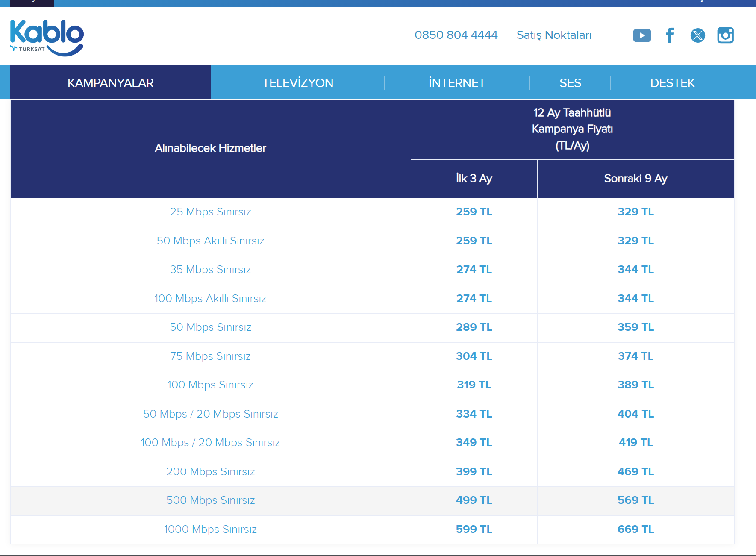
Task: Click the Kablo Turksat logo
Action: [47, 38]
